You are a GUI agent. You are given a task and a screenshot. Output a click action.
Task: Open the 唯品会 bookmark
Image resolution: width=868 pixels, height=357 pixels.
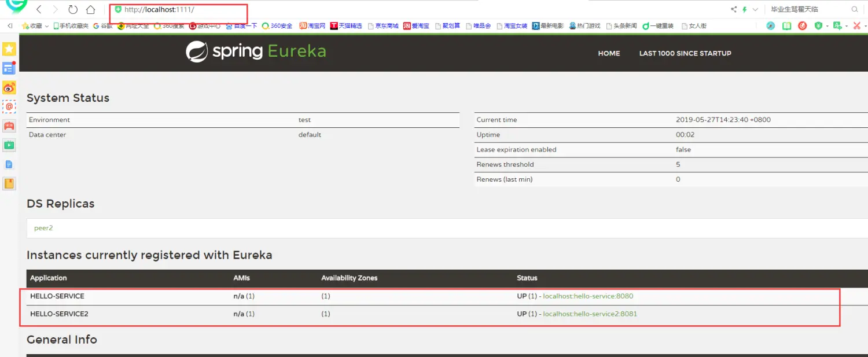click(479, 26)
